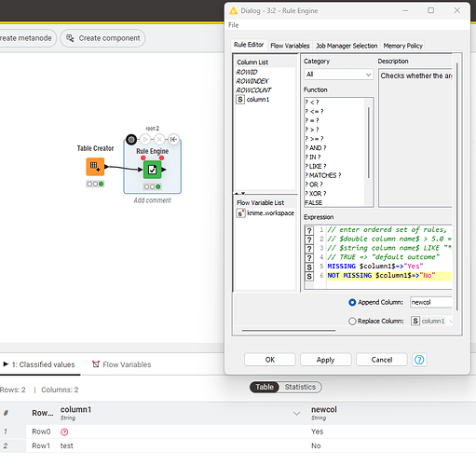The width and height of the screenshot is (476, 466).
Task: Open node settings gear on Rule Engine
Action: tap(131, 140)
